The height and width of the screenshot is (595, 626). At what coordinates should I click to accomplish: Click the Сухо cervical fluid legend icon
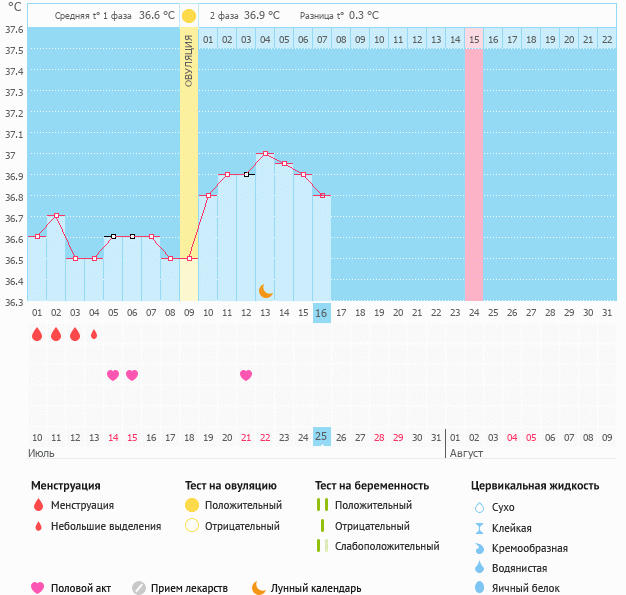(x=479, y=508)
